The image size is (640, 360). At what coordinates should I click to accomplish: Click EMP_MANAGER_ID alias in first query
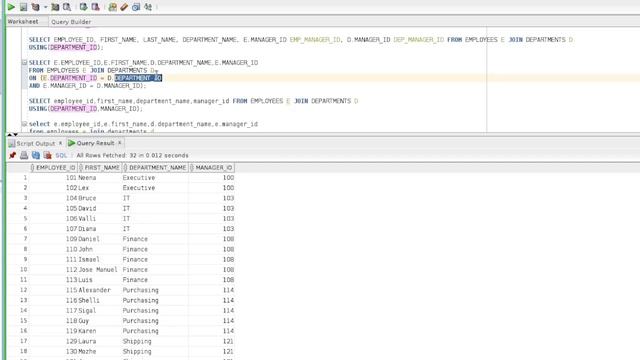click(x=315, y=40)
